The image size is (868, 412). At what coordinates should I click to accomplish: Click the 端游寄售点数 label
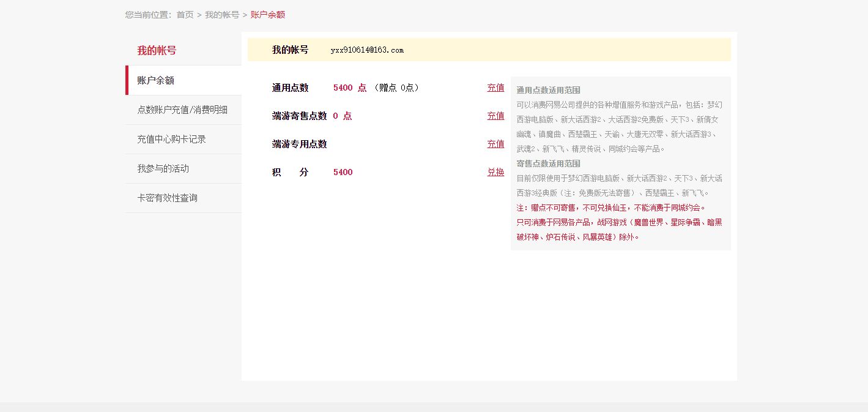click(300, 116)
